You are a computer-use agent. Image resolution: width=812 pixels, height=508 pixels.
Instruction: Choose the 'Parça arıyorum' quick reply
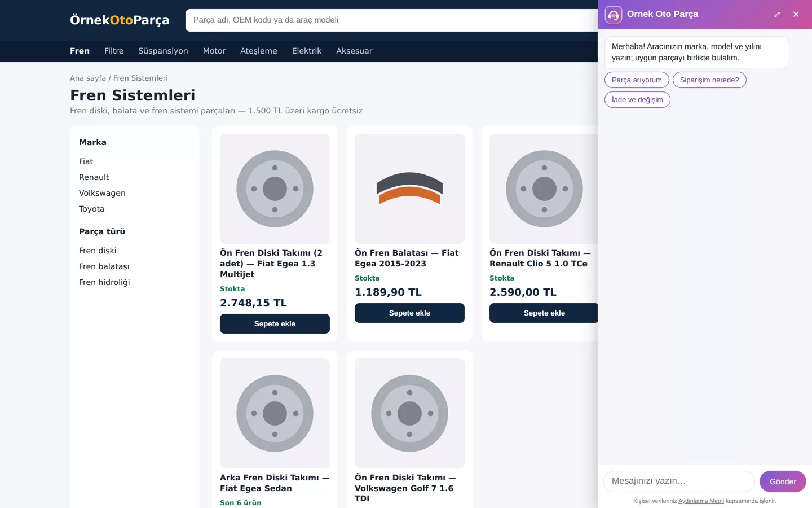click(x=637, y=80)
